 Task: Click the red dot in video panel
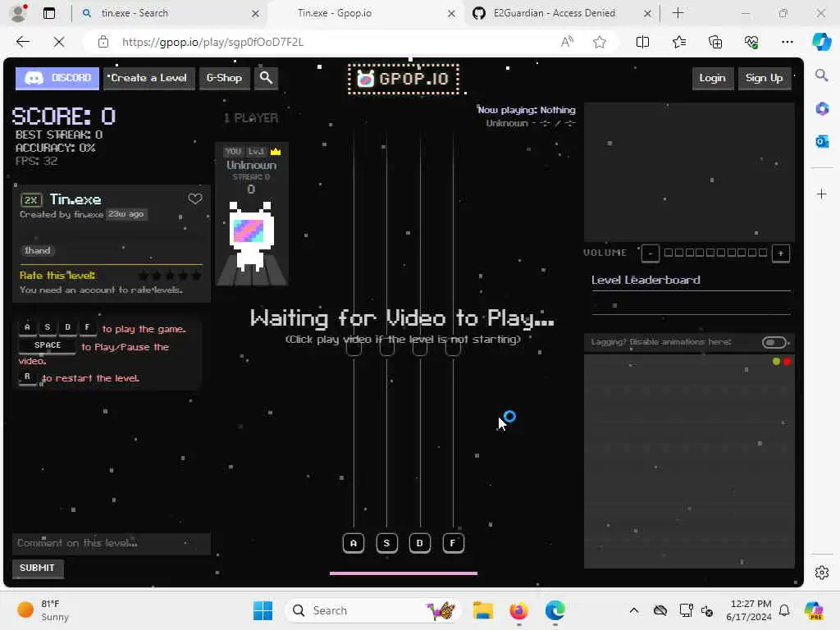click(x=787, y=362)
